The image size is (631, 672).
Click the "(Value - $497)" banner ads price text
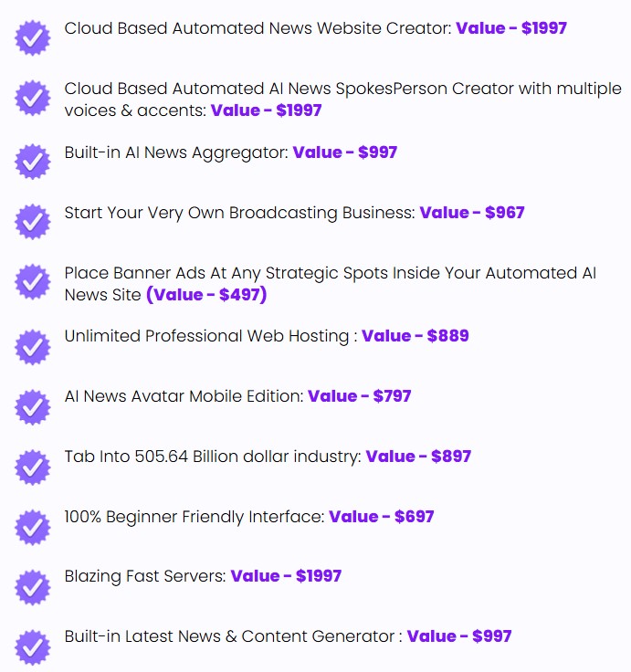coord(206,295)
